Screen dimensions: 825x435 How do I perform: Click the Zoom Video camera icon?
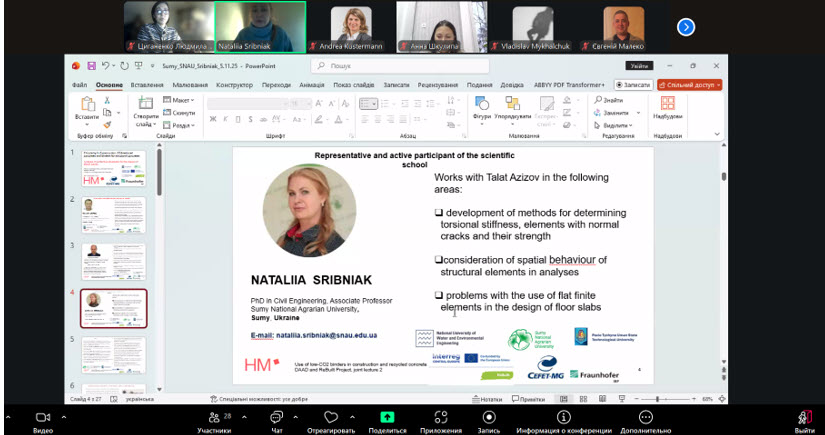tap(42, 417)
